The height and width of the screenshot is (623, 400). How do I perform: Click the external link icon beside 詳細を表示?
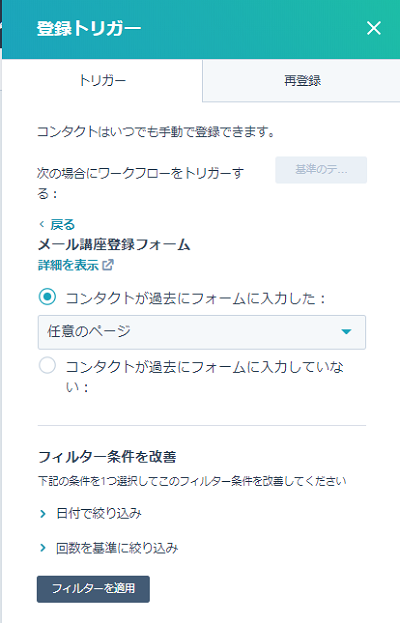coord(108,265)
